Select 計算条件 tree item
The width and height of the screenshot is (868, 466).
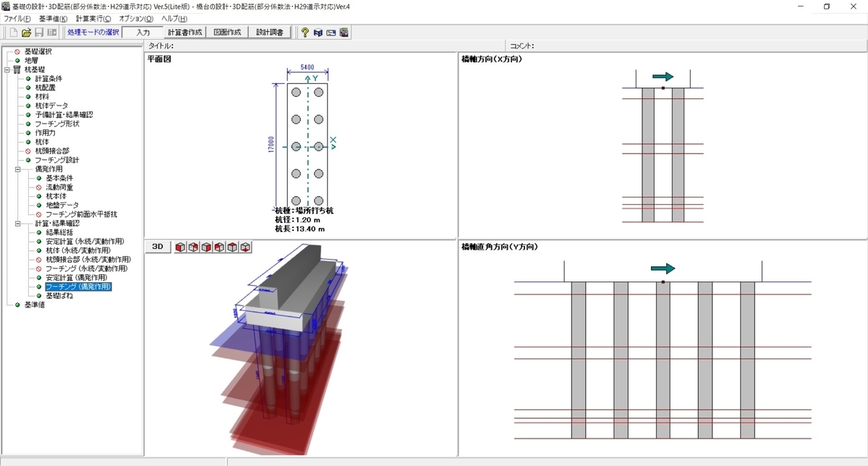[48, 79]
